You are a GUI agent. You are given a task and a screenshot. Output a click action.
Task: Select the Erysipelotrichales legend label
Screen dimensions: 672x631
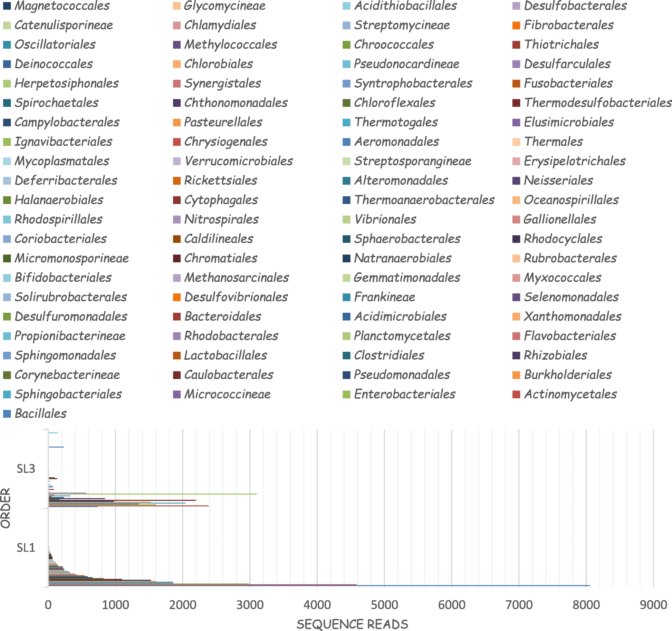pos(575,161)
